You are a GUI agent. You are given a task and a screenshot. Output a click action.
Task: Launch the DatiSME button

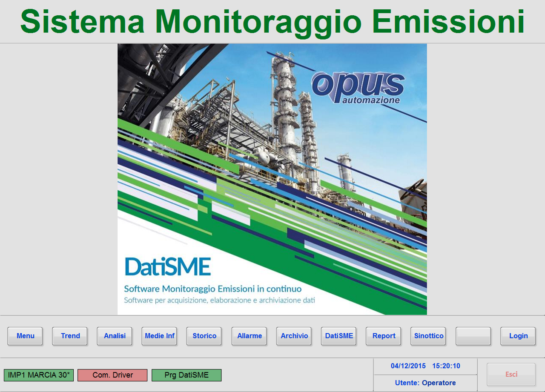click(x=339, y=336)
